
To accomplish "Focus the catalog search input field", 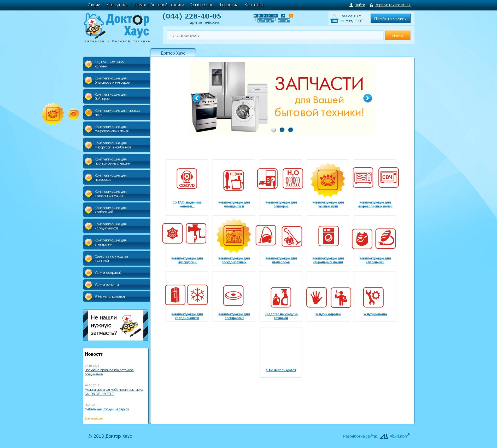I will click(x=275, y=36).
